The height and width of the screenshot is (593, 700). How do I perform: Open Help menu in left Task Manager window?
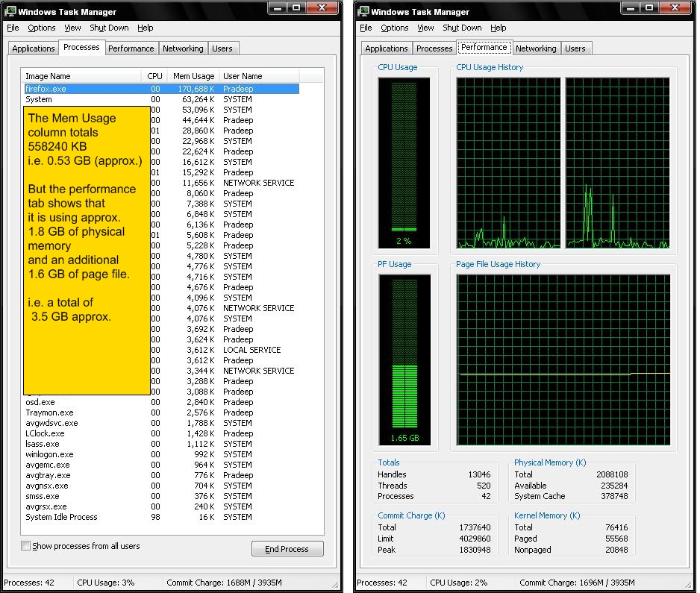pyautogui.click(x=145, y=28)
